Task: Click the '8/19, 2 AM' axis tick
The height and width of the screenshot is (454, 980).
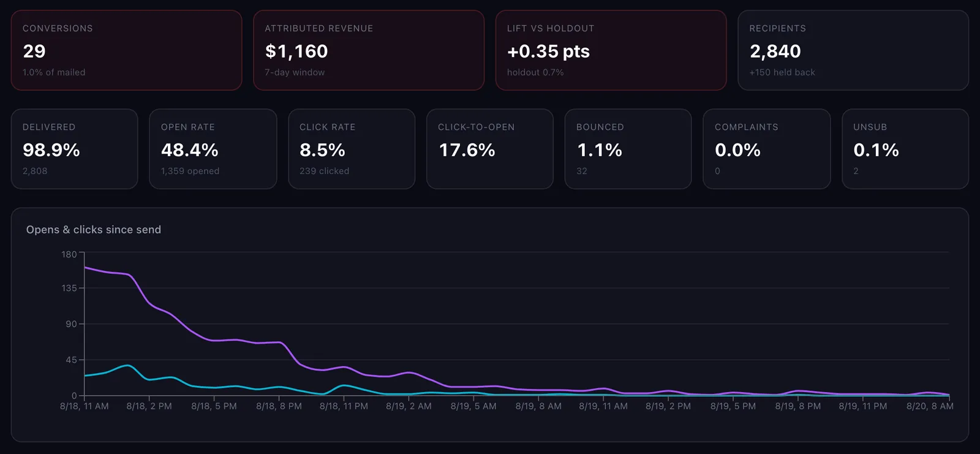Action: tap(409, 406)
